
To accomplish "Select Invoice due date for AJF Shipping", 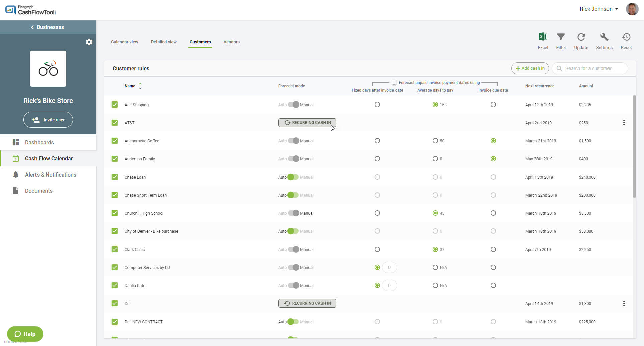I will point(493,105).
